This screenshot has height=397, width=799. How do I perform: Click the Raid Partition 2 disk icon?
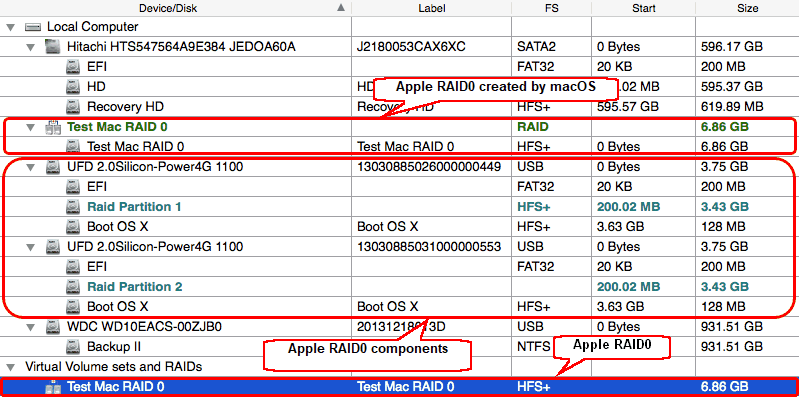point(73,287)
